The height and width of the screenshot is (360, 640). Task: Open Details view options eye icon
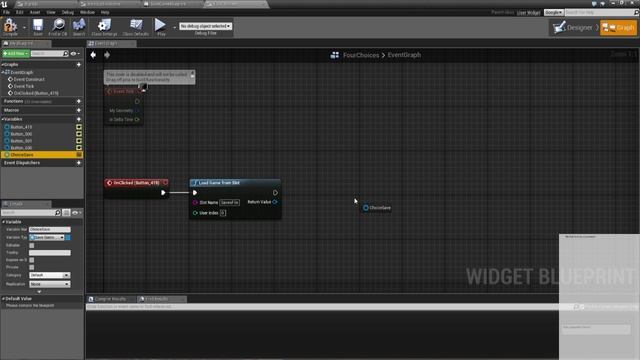pyautogui.click(x=76, y=213)
